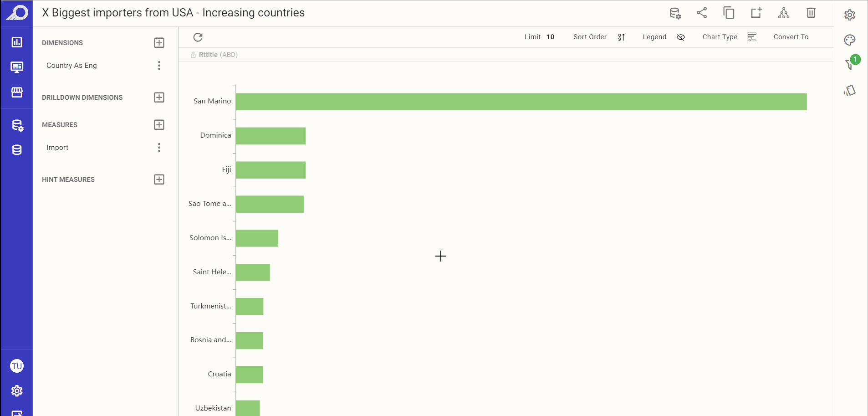This screenshot has width=868, height=416.
Task: Duplicate the chart using the copy icon
Action: point(729,13)
